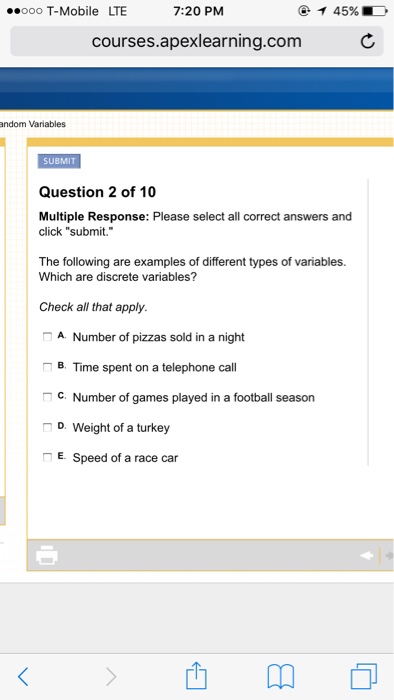
Task: Click the question panel vertical scrollbar
Action: pyautogui.click(x=368, y=322)
